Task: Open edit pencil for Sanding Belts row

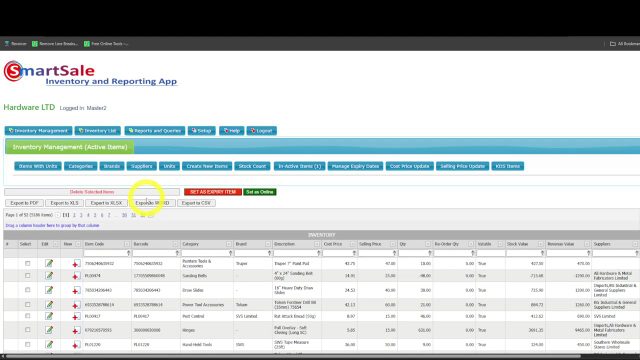Action: tap(49, 276)
